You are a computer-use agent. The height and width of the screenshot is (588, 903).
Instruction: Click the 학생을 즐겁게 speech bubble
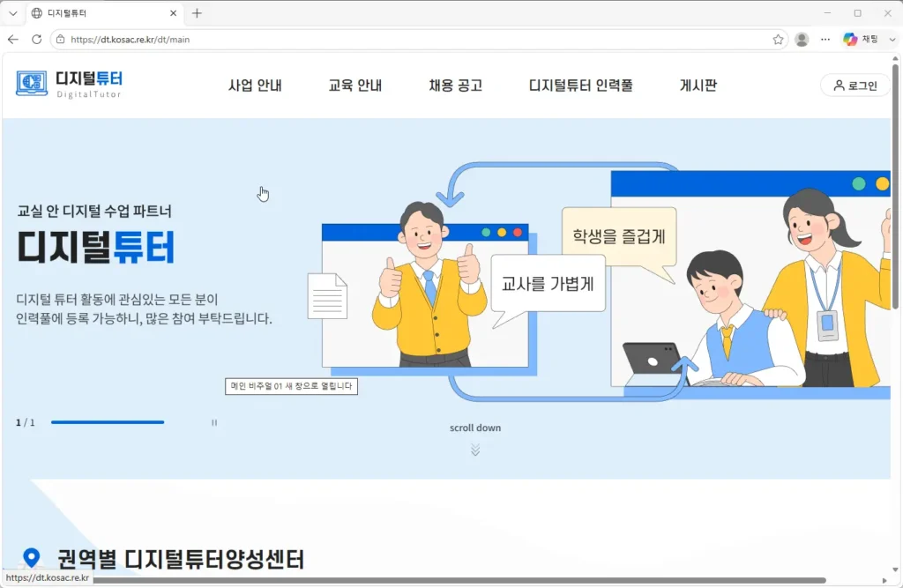coord(619,236)
